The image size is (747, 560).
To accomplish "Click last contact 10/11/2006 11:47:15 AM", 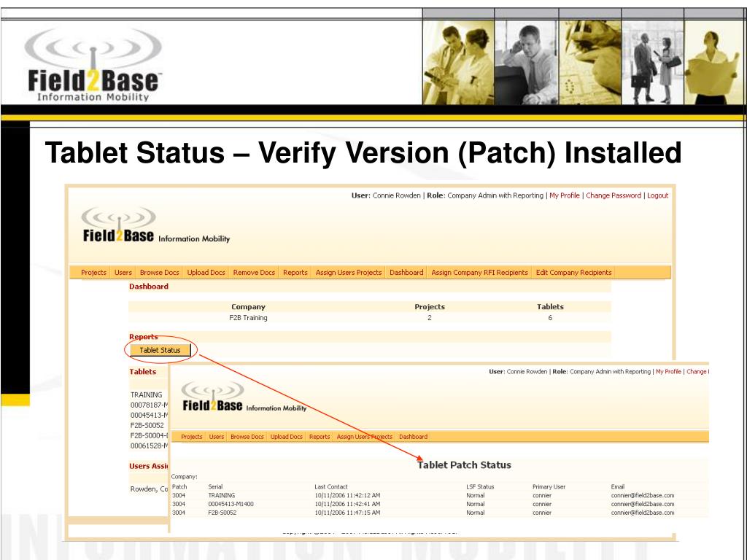I will click(347, 513).
